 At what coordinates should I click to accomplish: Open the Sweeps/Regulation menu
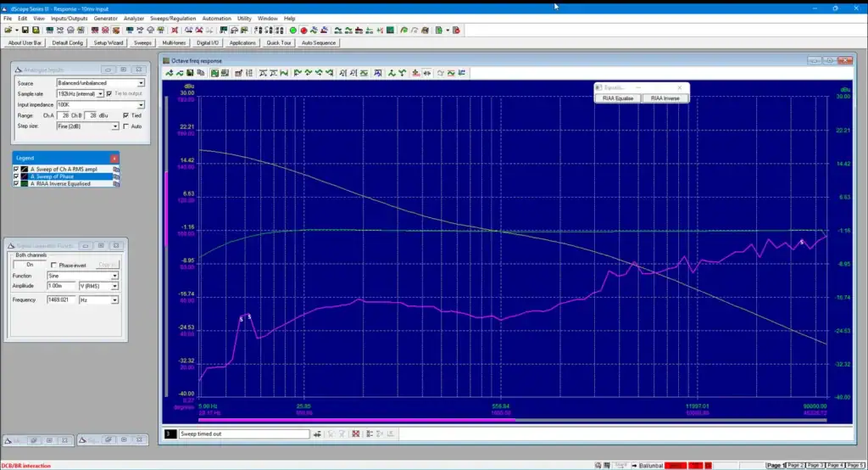click(173, 18)
